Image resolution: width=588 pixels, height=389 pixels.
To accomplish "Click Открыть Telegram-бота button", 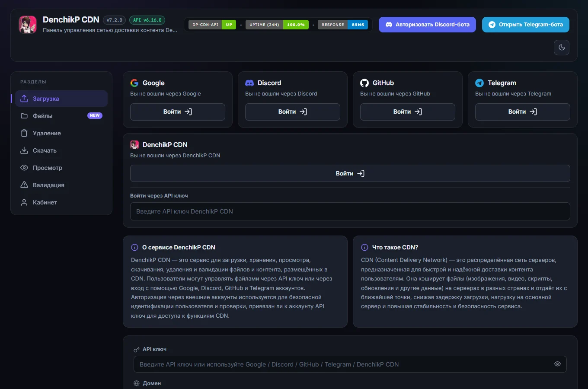I will pyautogui.click(x=526, y=25).
